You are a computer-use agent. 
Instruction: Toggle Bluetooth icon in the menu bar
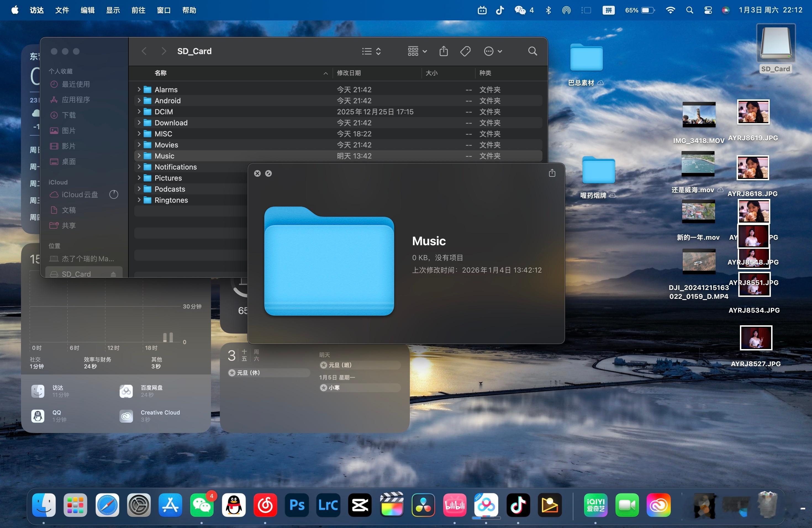(548, 10)
